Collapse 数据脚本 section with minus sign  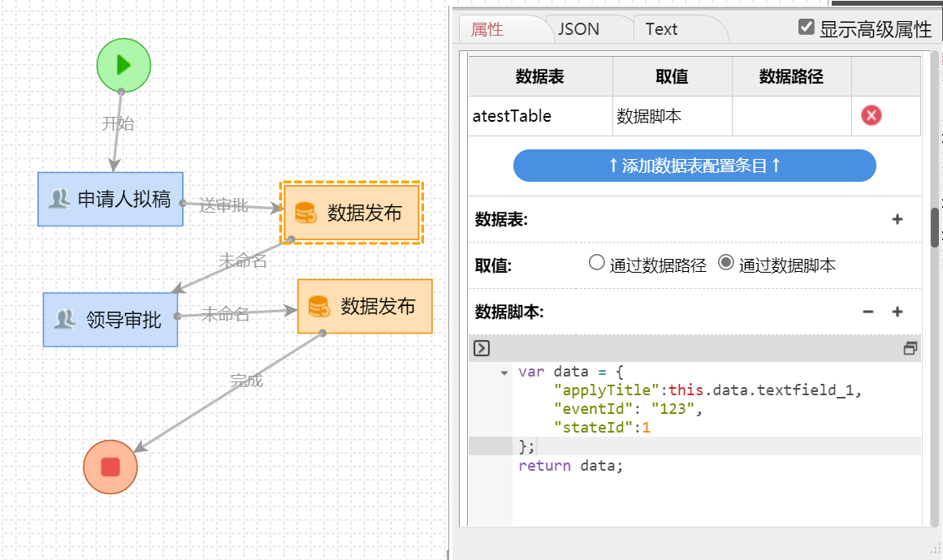867,312
